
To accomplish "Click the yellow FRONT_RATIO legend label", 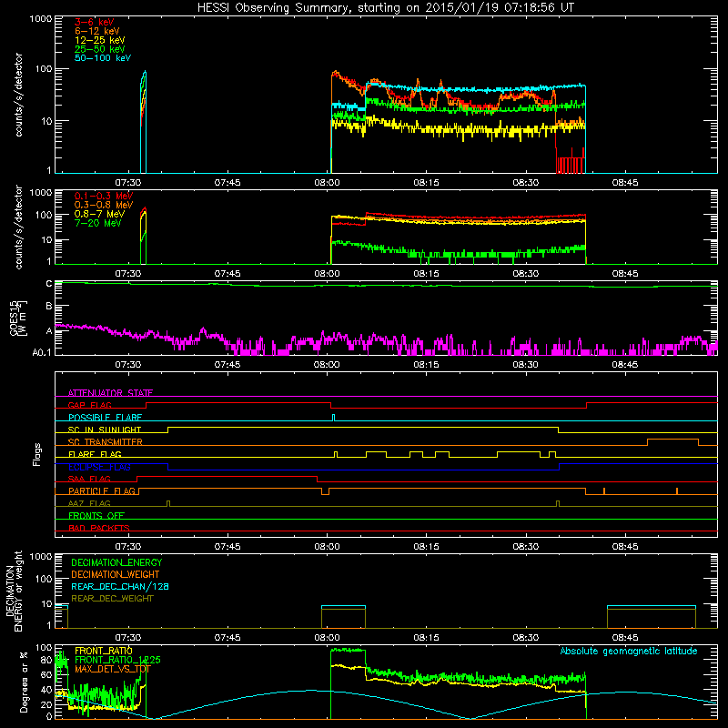I will [104, 651].
